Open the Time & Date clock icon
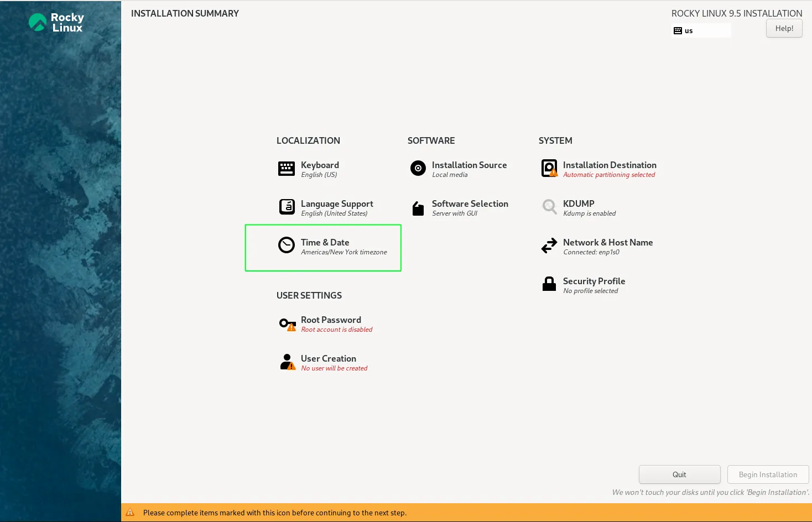Screen dimensions: 812x522 pos(287,245)
